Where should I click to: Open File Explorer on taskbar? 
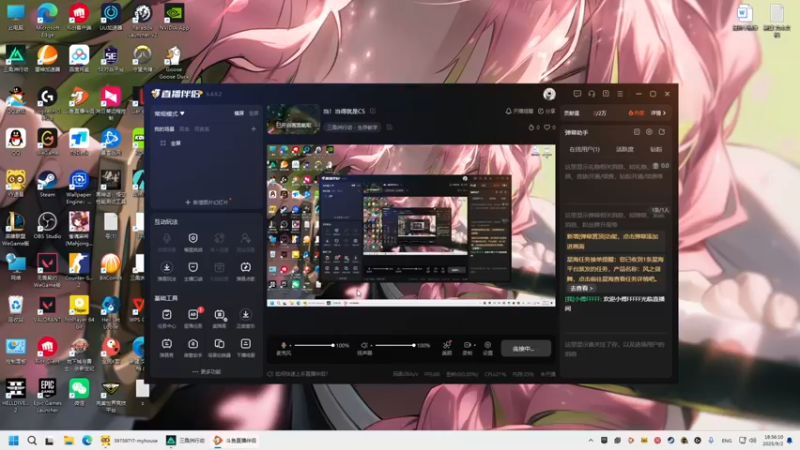tap(68, 440)
